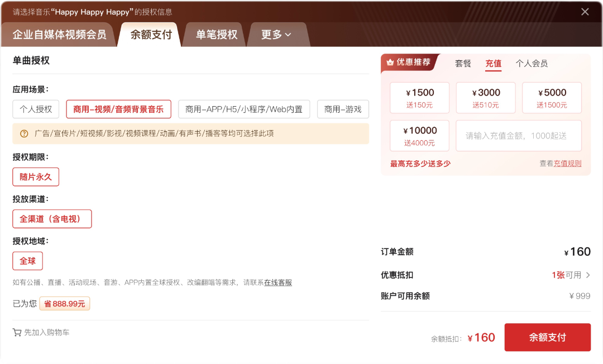Viewport: 603px width, 364px height.
Task: Click 先加入购物车 text
Action: 47,333
